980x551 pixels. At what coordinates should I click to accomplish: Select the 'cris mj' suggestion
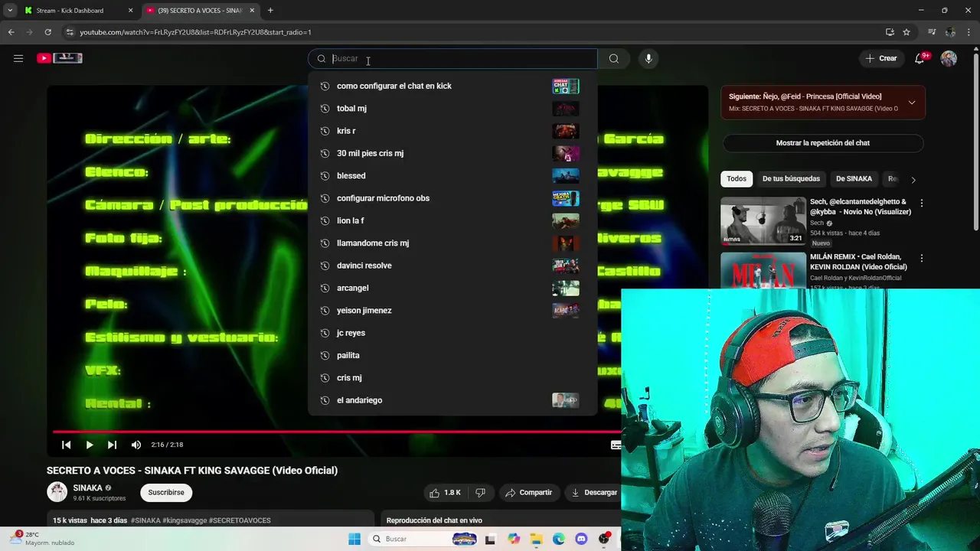tap(452, 377)
